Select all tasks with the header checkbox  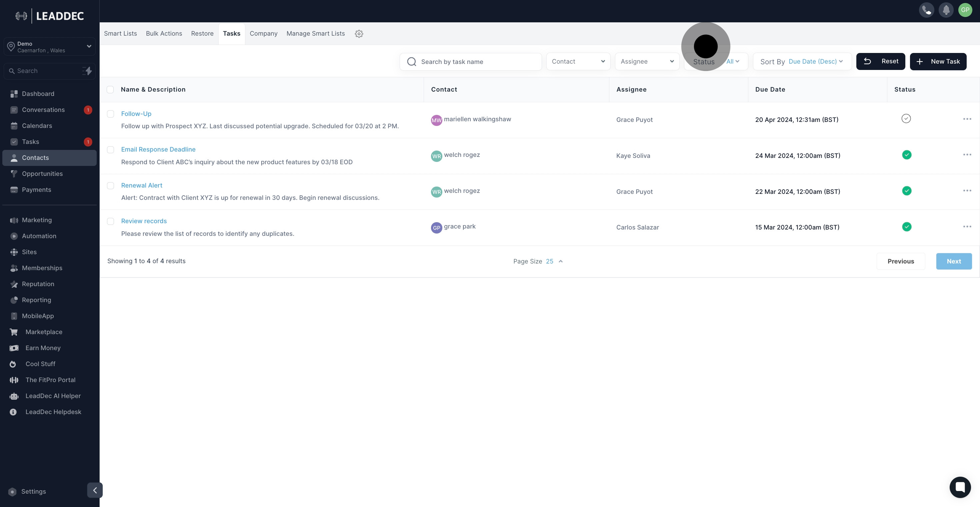pos(110,89)
